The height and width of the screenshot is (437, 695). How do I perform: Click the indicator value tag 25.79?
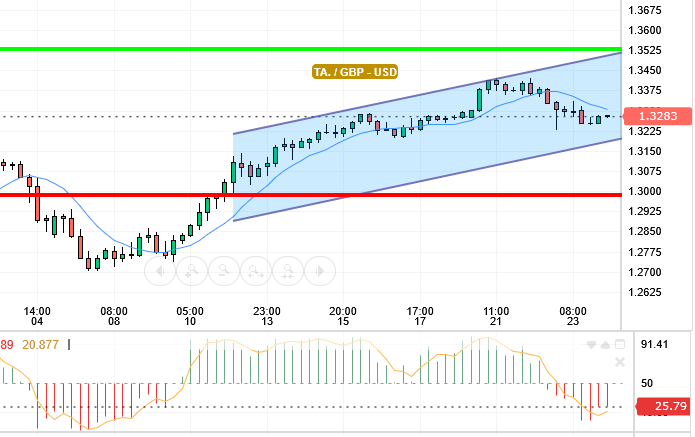(x=664, y=406)
